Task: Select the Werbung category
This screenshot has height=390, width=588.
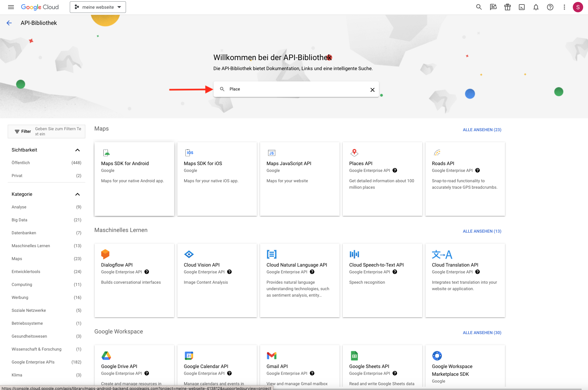Action: 47,298
